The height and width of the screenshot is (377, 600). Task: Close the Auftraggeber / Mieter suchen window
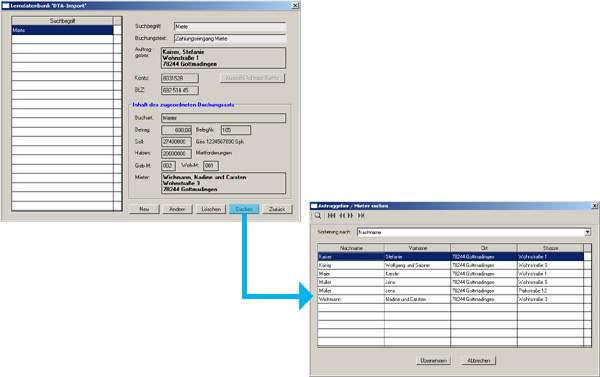click(x=594, y=206)
